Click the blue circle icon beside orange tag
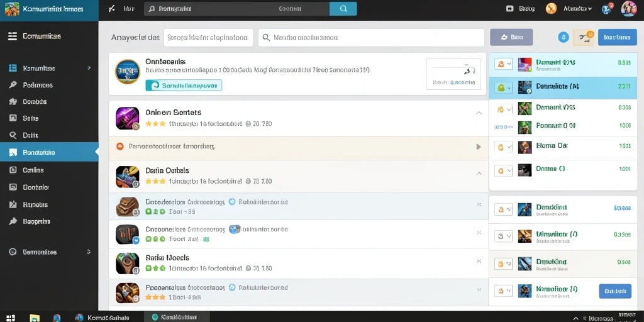 [563, 37]
